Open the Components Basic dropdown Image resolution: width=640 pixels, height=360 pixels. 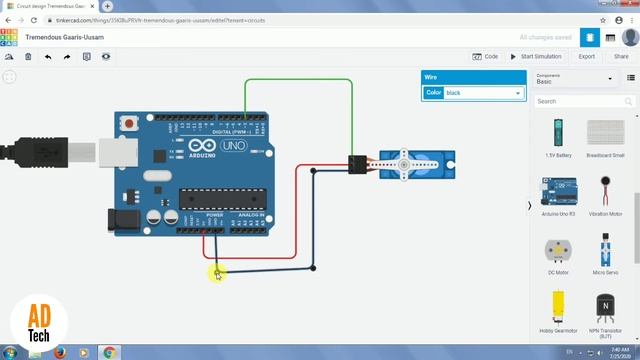tap(574, 79)
